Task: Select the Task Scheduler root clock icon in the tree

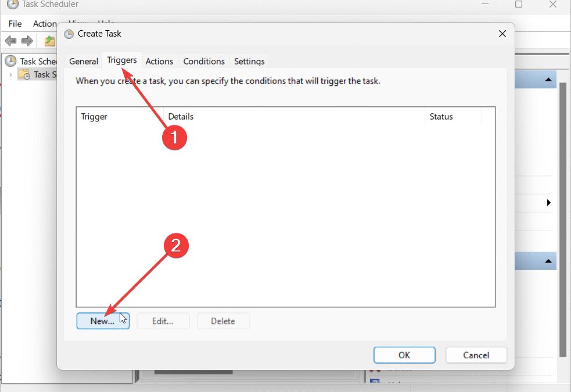Action: [11, 61]
